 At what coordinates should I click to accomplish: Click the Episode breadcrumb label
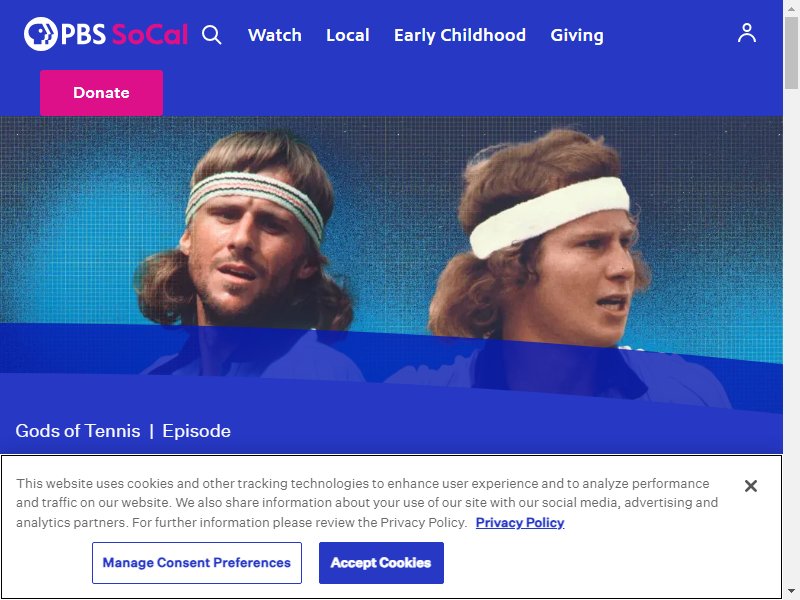[196, 431]
